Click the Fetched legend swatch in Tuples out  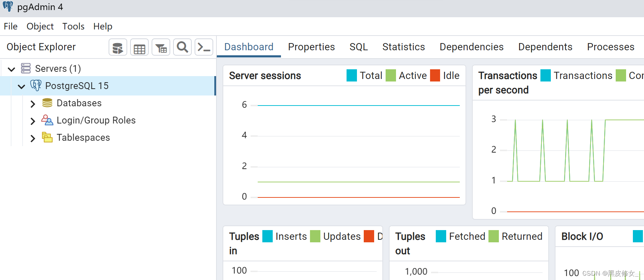(x=441, y=236)
